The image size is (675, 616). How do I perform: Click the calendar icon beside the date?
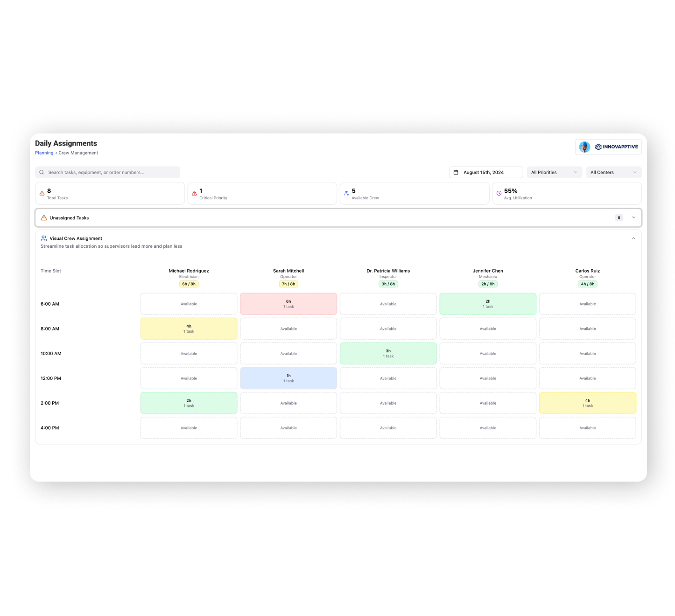tap(456, 172)
